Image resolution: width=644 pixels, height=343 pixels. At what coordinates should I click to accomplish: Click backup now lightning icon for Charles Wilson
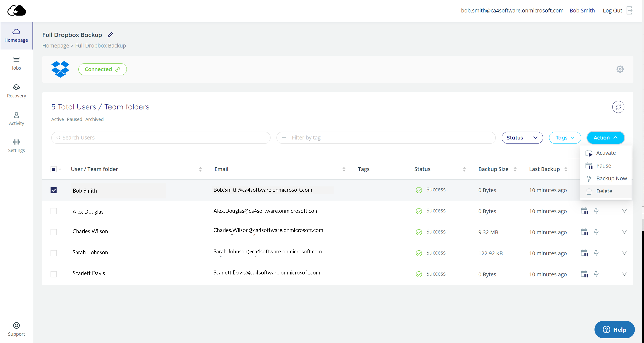596,232
